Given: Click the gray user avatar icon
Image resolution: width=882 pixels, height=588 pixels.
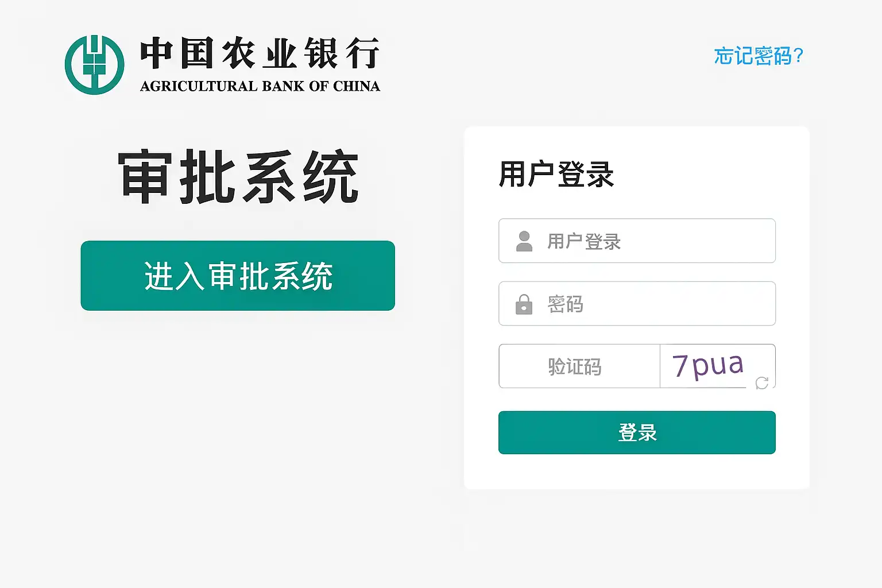Looking at the screenshot, I should click(x=524, y=241).
